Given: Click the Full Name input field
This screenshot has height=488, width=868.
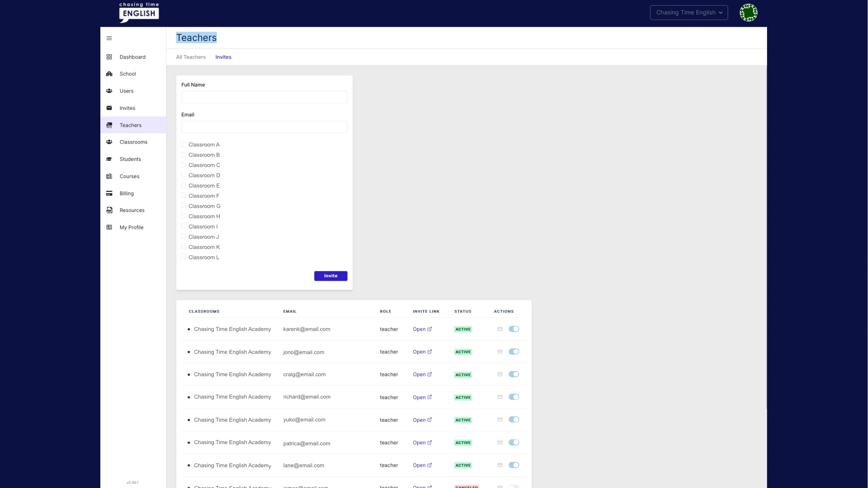Looking at the screenshot, I should pos(264,97).
